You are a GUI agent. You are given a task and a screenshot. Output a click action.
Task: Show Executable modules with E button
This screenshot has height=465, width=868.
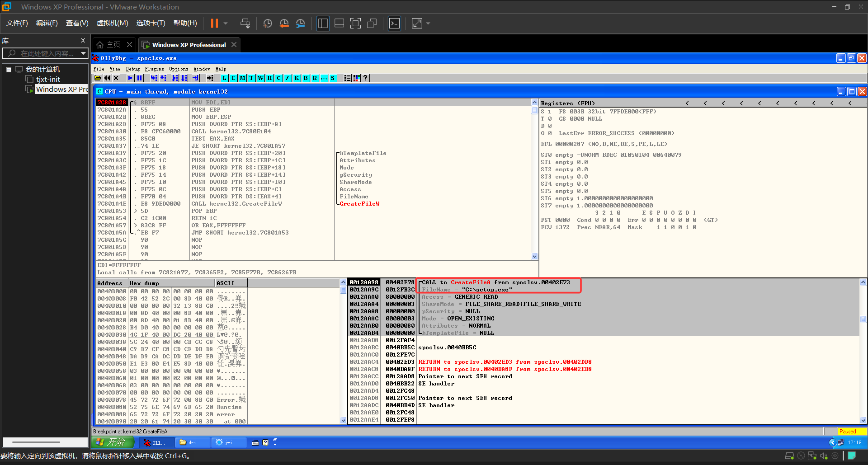coord(233,78)
